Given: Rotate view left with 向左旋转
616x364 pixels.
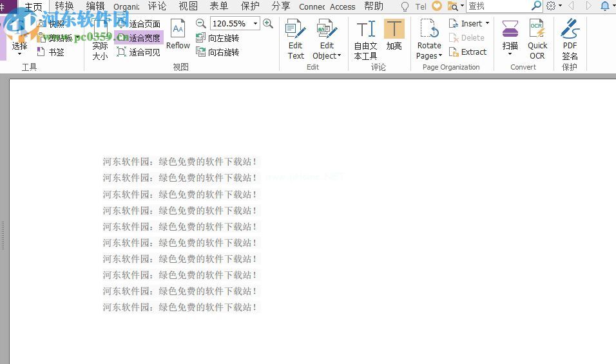Looking at the screenshot, I should pyautogui.click(x=217, y=38).
